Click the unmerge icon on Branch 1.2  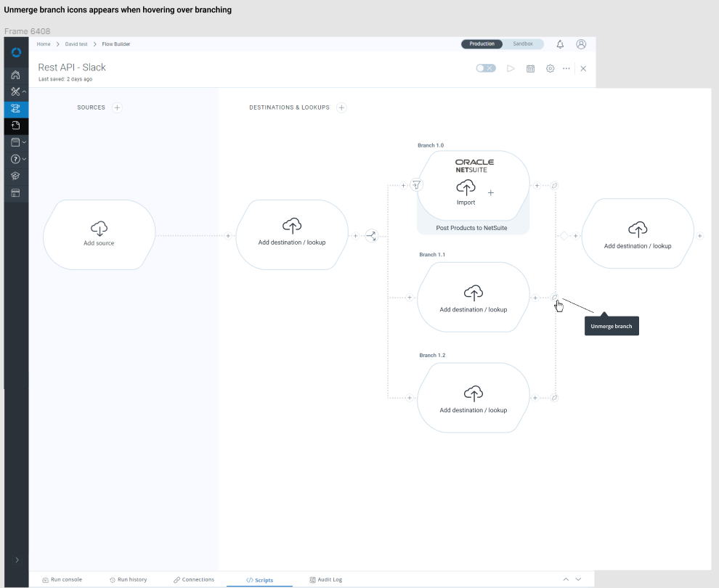[555, 398]
